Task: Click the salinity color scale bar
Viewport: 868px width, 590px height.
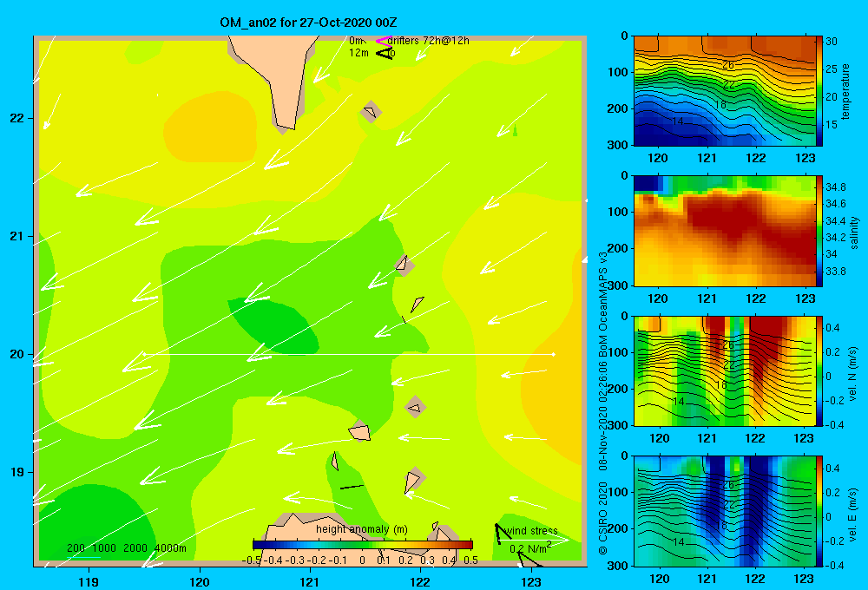Action: coord(819,231)
